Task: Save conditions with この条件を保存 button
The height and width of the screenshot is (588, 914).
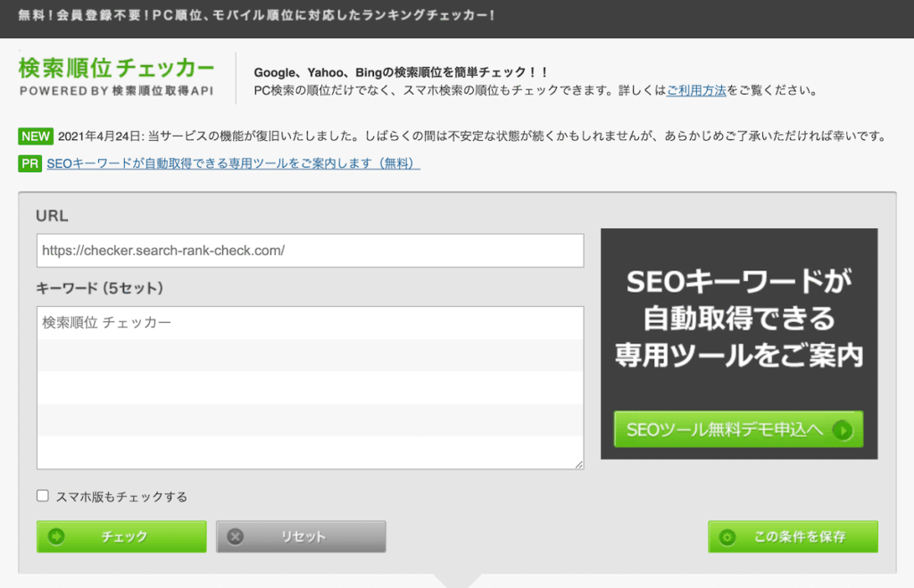Action: click(793, 537)
